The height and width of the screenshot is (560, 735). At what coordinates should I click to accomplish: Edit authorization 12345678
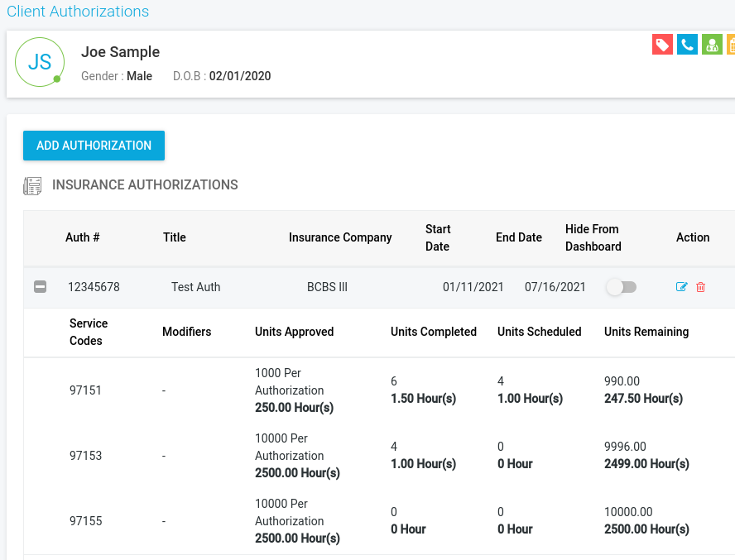[681, 287]
